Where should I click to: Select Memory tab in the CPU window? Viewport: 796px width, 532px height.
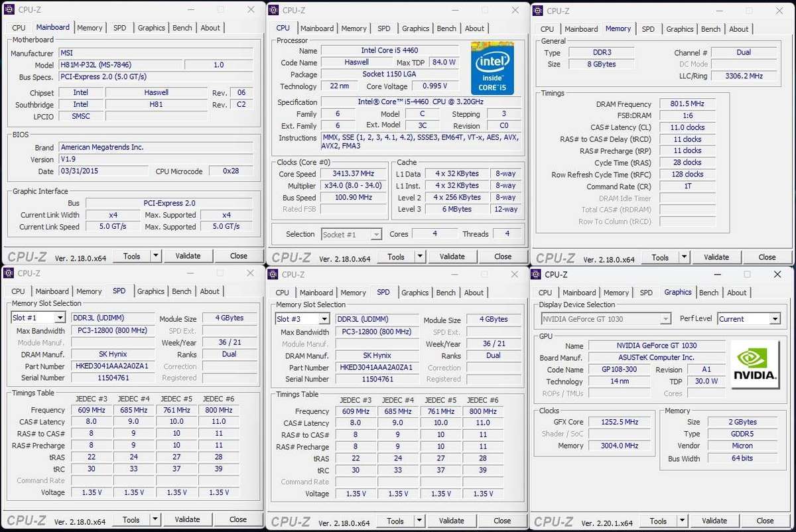354,29
